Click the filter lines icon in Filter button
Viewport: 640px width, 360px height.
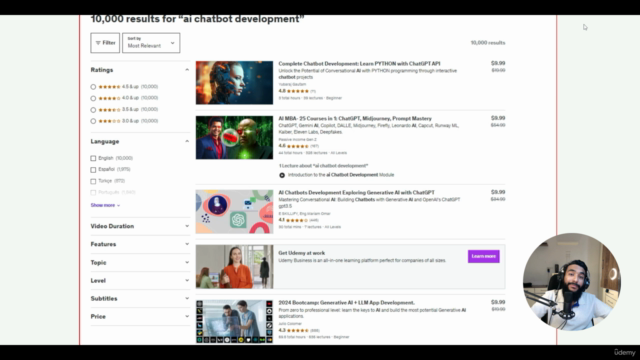98,43
